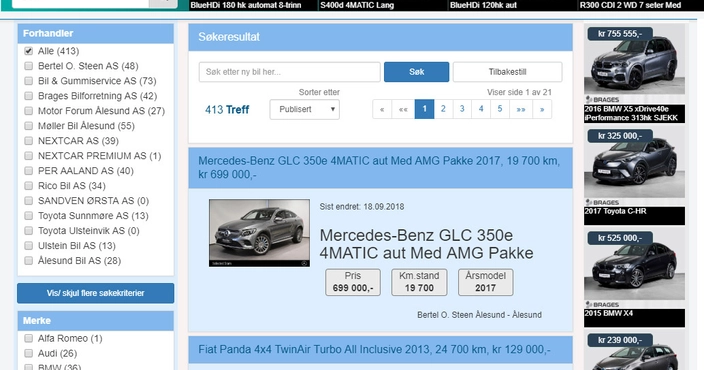Go to results page 2
The height and width of the screenshot is (370, 704).
tap(443, 109)
